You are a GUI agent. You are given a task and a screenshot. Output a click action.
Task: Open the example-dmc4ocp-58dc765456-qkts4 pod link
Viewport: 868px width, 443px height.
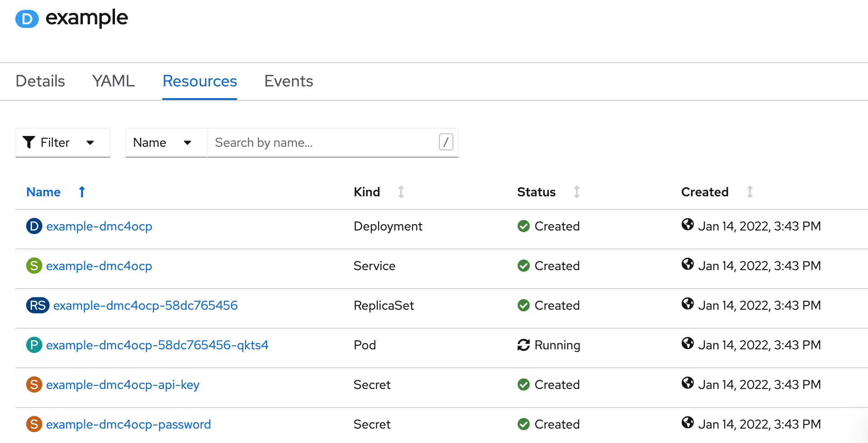pyautogui.click(x=158, y=345)
